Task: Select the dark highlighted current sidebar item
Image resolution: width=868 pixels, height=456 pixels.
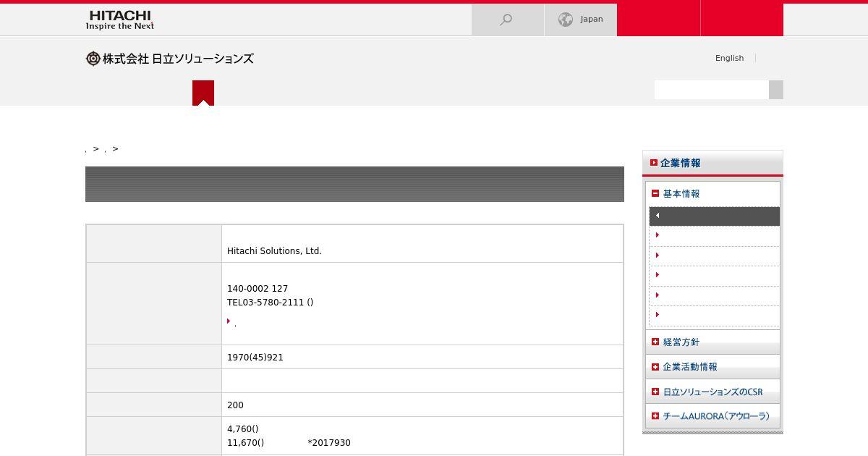Action: tap(714, 216)
